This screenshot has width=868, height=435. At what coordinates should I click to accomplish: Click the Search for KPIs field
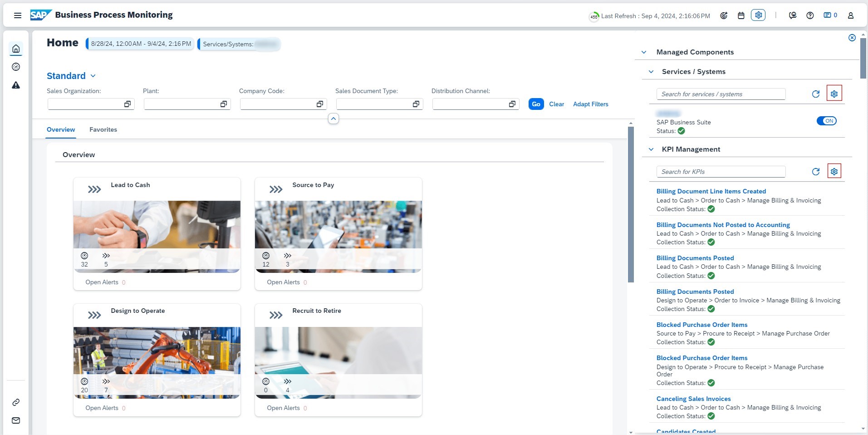[x=721, y=172]
